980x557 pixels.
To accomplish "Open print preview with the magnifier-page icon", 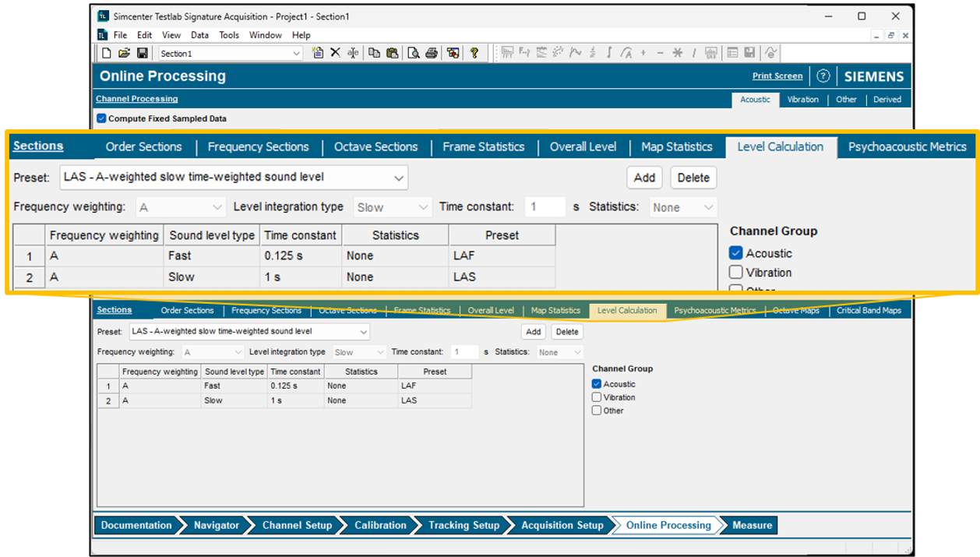I will [x=414, y=53].
